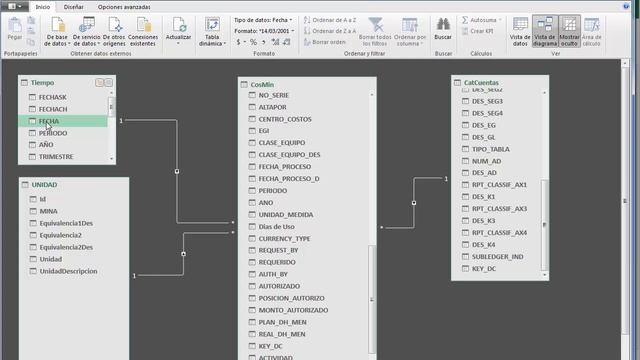Select the CatCuentas table header
Image resolution: width=640 pixels, height=360 pixels.
pos(481,83)
